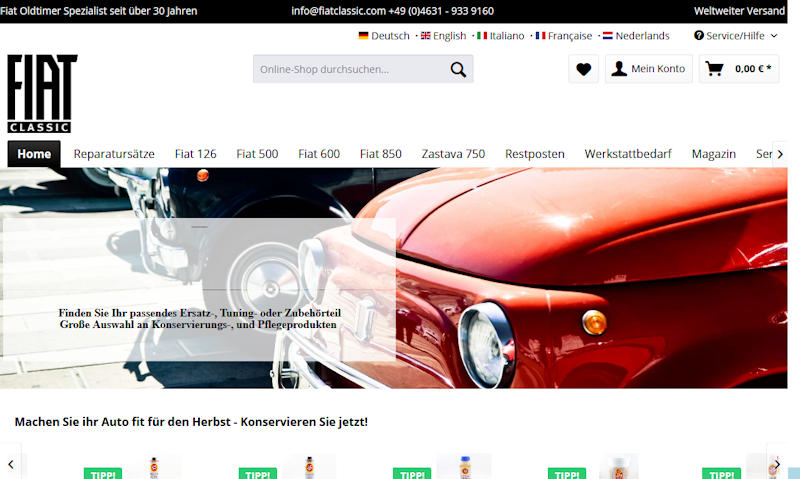Click 'Fiat Oldtimer Spezialist seit über 30 Jahren'
This screenshot has height=479, width=800.
pos(98,11)
